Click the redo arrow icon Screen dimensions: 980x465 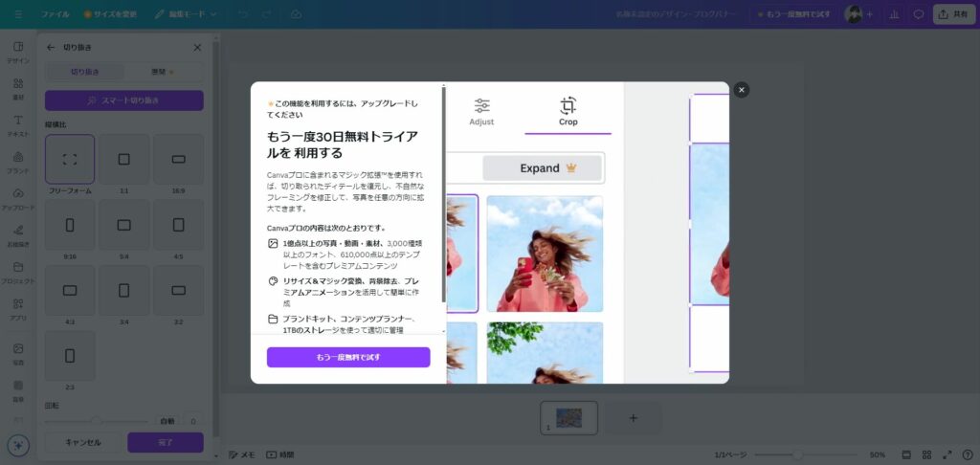[x=268, y=13]
